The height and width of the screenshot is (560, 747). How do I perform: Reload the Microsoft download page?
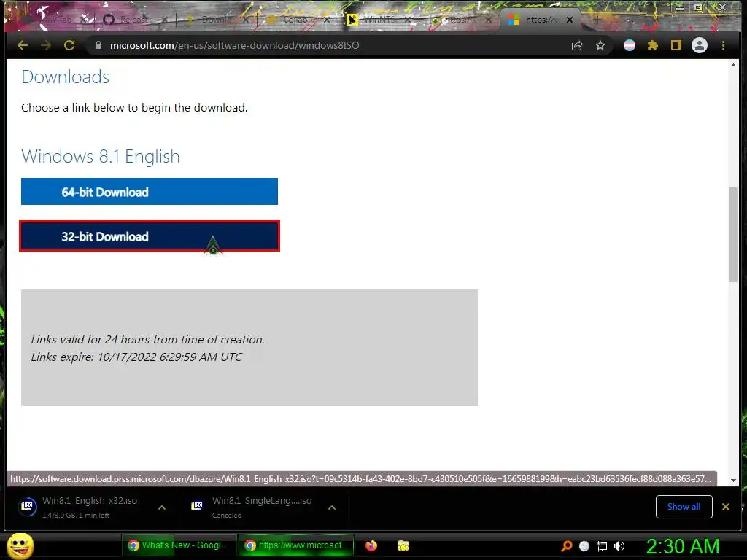pyautogui.click(x=69, y=45)
